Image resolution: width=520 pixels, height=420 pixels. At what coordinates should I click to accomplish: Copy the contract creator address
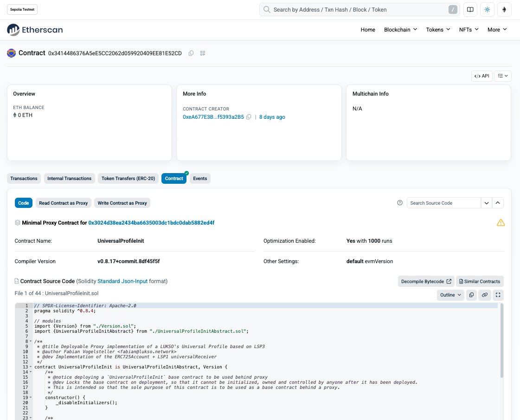click(x=249, y=117)
